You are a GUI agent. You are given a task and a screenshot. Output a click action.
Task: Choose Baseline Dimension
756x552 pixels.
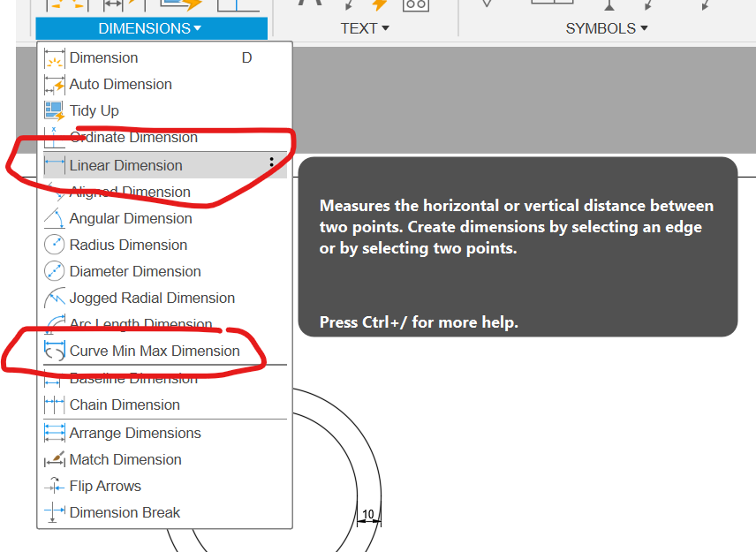coord(165,379)
